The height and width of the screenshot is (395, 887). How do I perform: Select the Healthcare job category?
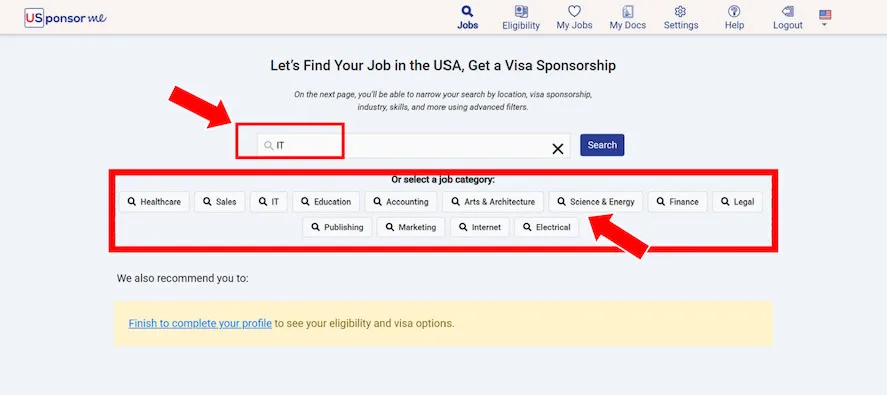154,202
